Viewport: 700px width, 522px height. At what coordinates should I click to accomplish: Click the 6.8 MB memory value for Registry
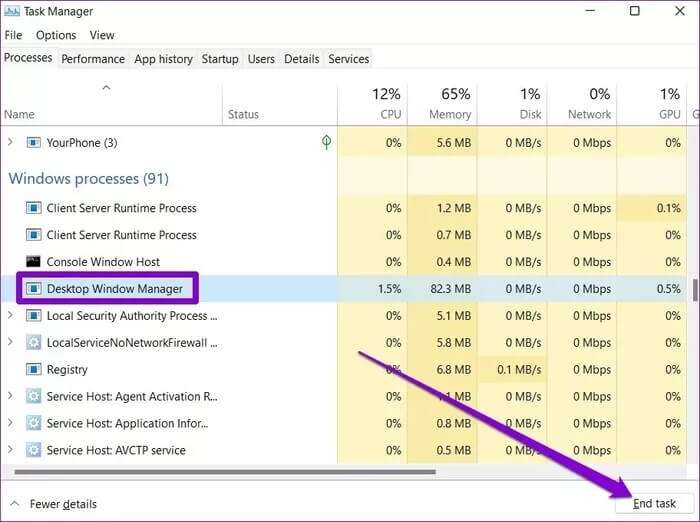click(x=454, y=369)
